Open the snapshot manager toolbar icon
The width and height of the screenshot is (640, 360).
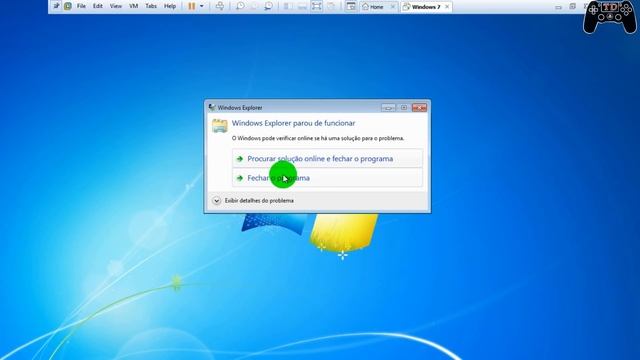[x=269, y=6]
